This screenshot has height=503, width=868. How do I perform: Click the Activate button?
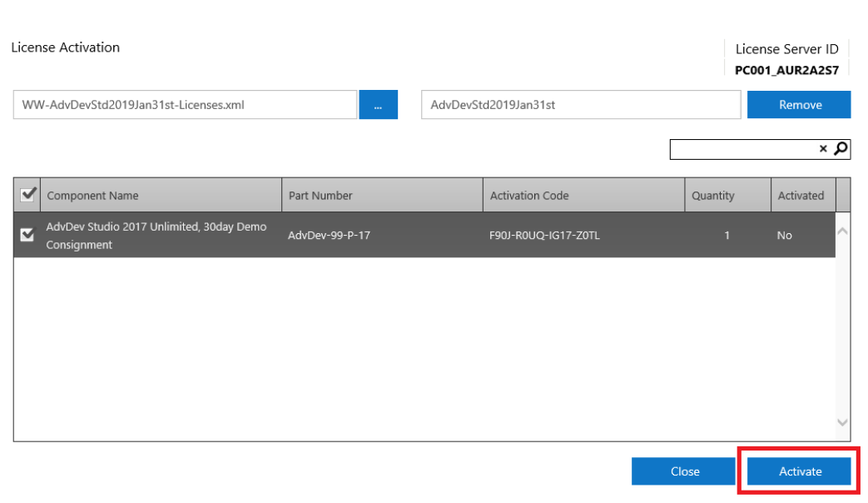coord(799,471)
